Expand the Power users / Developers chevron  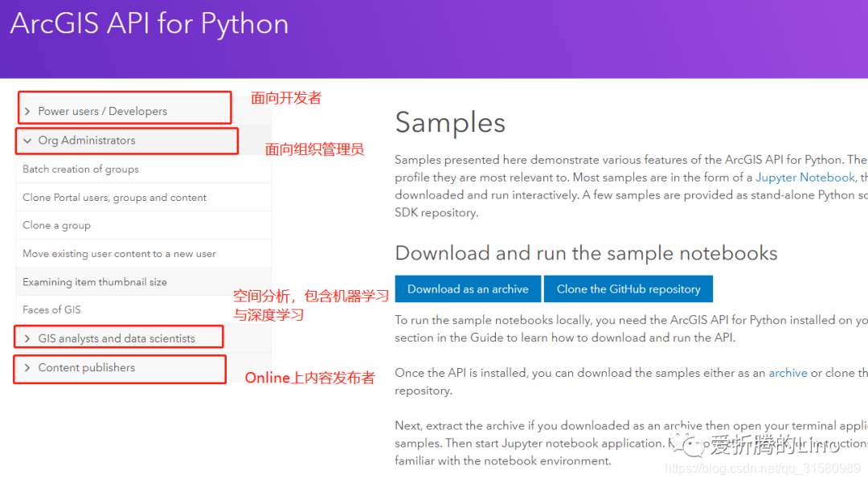(x=27, y=111)
